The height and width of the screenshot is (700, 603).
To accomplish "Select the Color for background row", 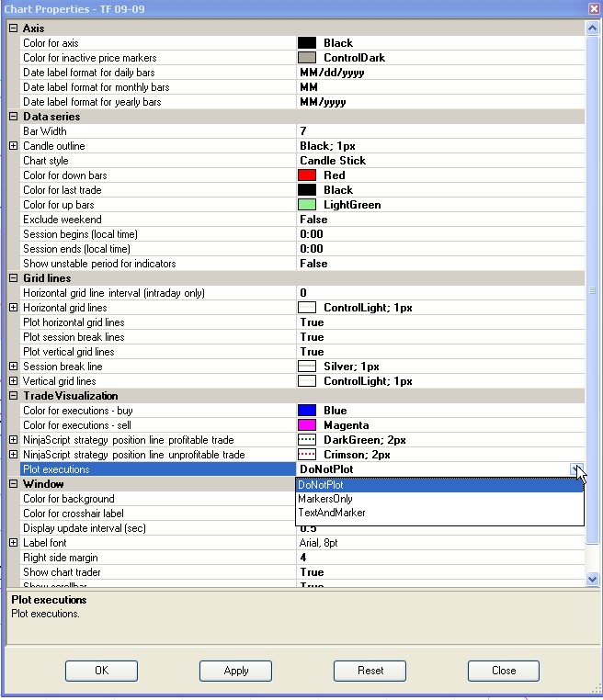I will [x=158, y=499].
